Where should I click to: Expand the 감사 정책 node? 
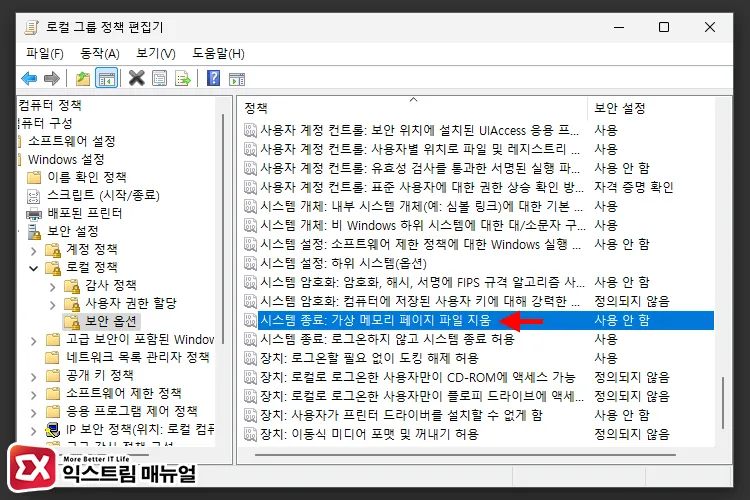pos(53,287)
